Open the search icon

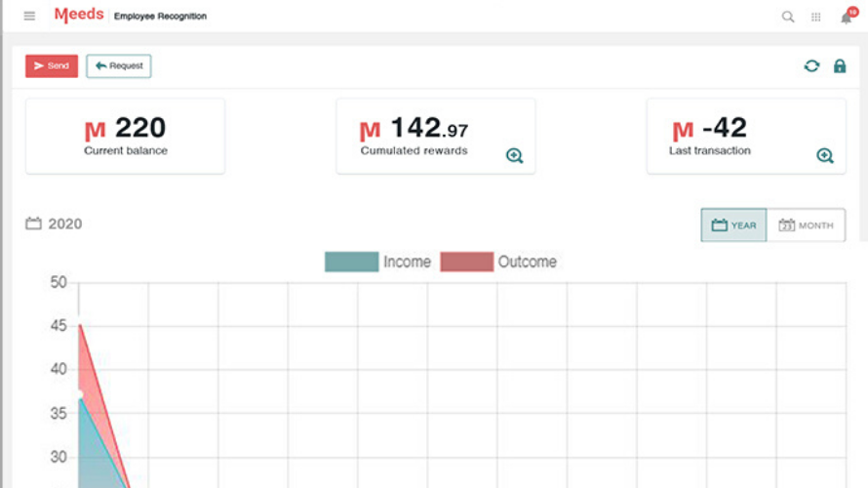[788, 18]
